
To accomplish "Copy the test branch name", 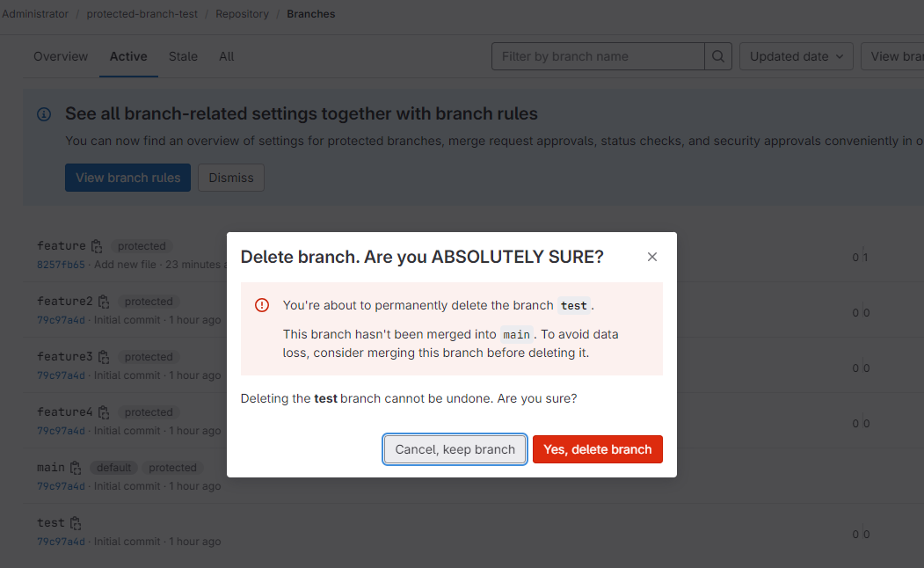I will click(x=76, y=523).
